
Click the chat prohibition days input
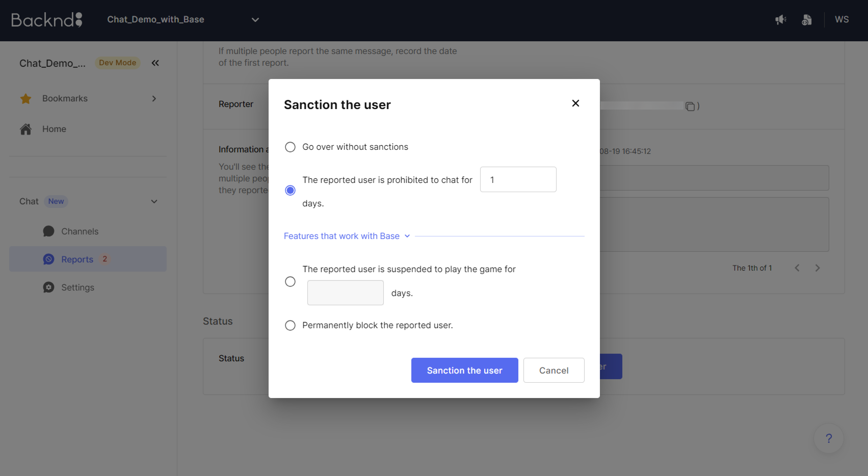(518, 180)
